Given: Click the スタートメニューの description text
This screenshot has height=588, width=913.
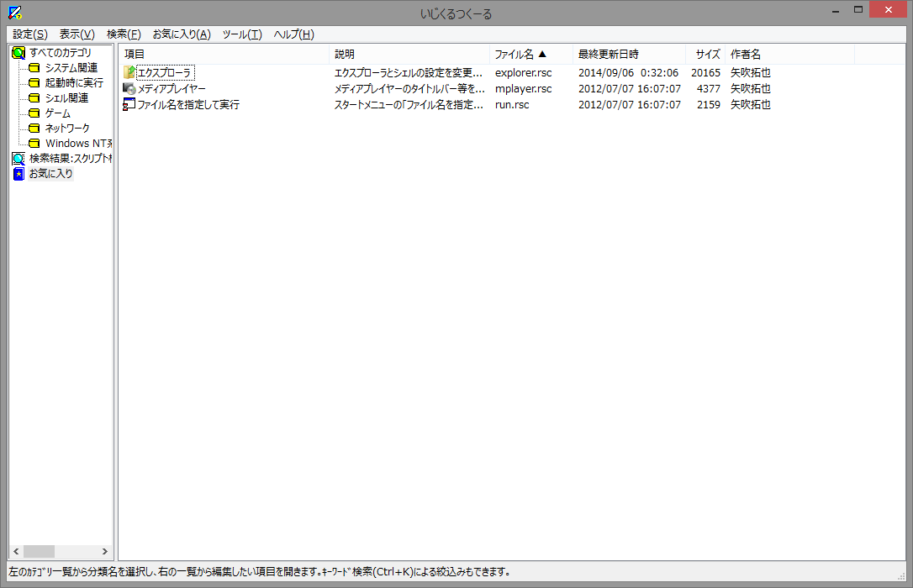Looking at the screenshot, I should (x=409, y=105).
